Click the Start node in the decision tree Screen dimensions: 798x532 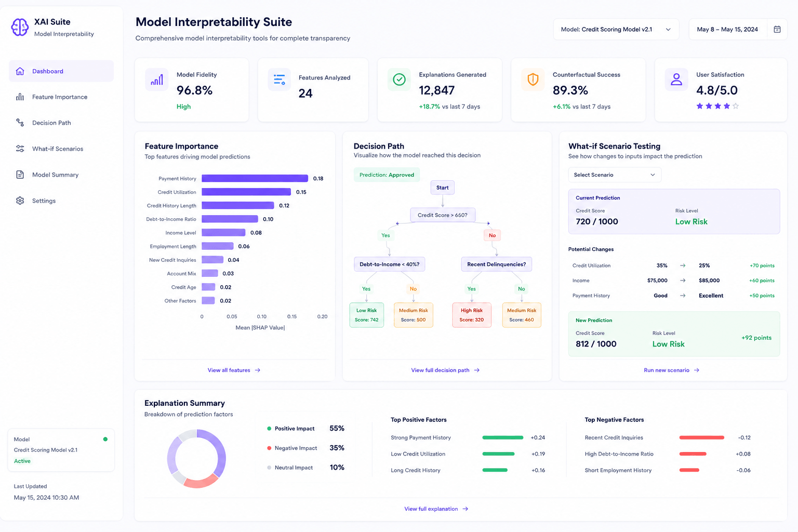click(x=443, y=188)
